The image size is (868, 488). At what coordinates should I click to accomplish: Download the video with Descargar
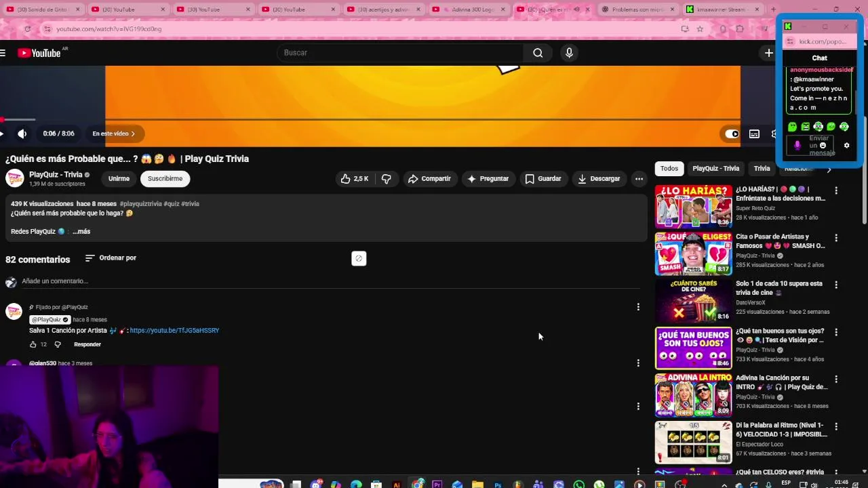click(599, 179)
